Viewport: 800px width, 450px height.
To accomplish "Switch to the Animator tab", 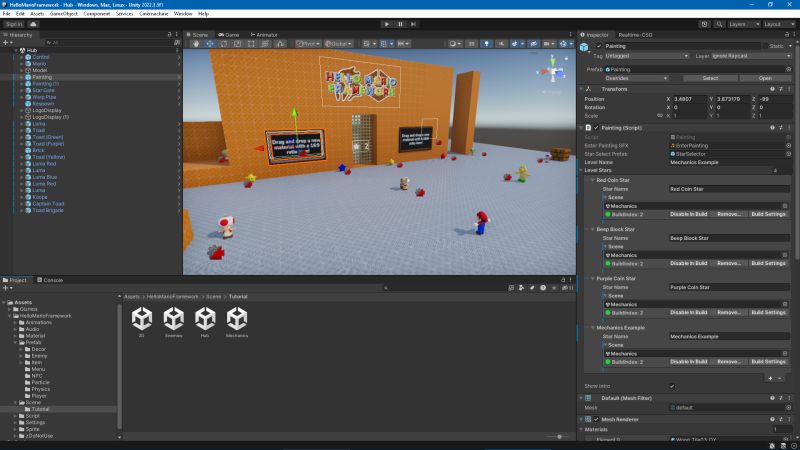I will (x=264, y=35).
